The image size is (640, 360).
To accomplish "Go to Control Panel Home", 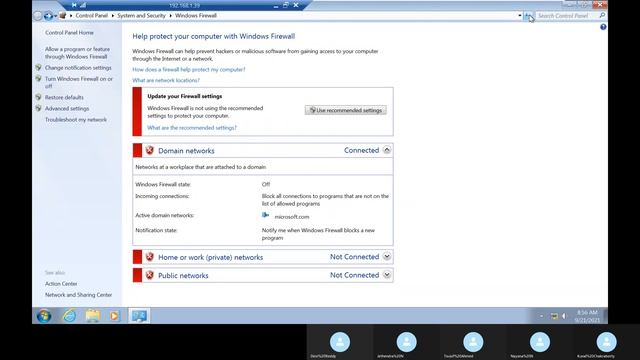I will (x=69, y=33).
